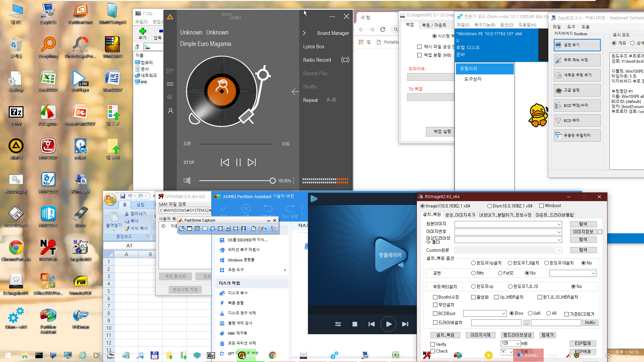Screen dimensions: 644x362
Task: Select FastStone capture scrolling window tool
Action: [x=228, y=229]
